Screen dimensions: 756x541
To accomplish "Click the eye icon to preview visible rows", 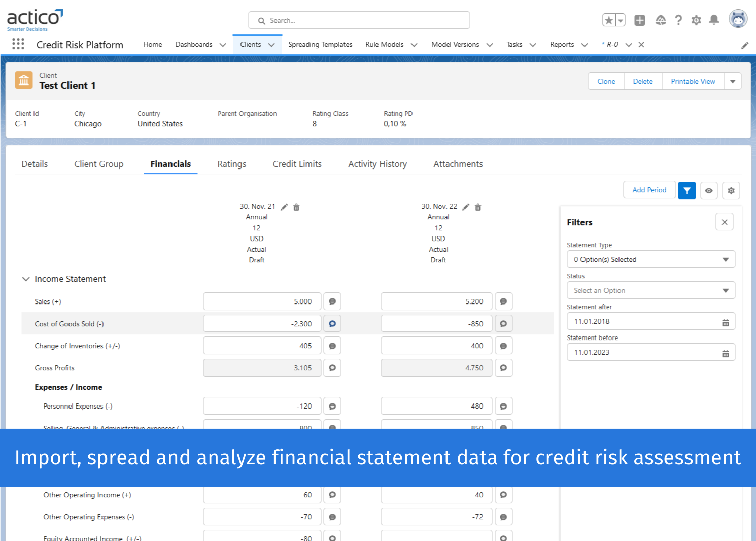I will coord(709,190).
